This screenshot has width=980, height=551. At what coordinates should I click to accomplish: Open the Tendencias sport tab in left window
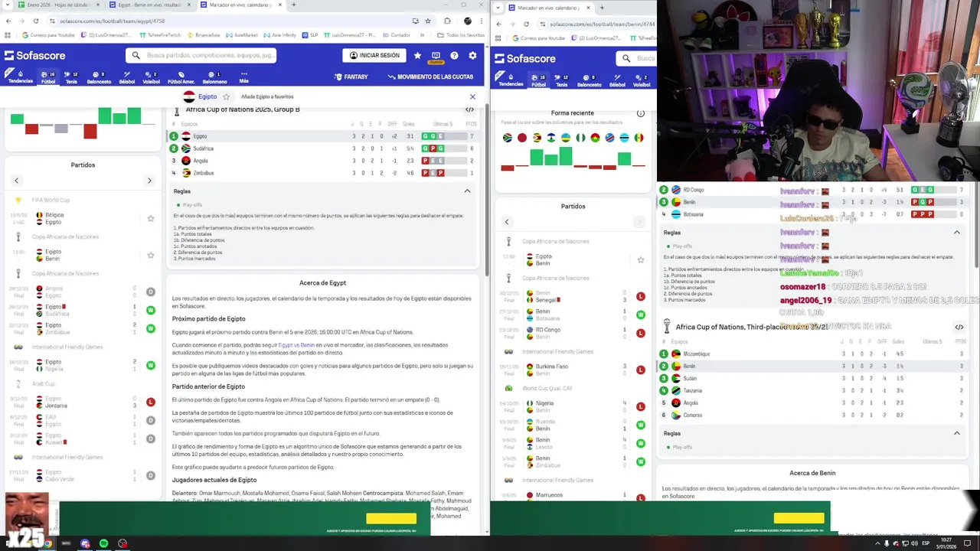pos(20,77)
